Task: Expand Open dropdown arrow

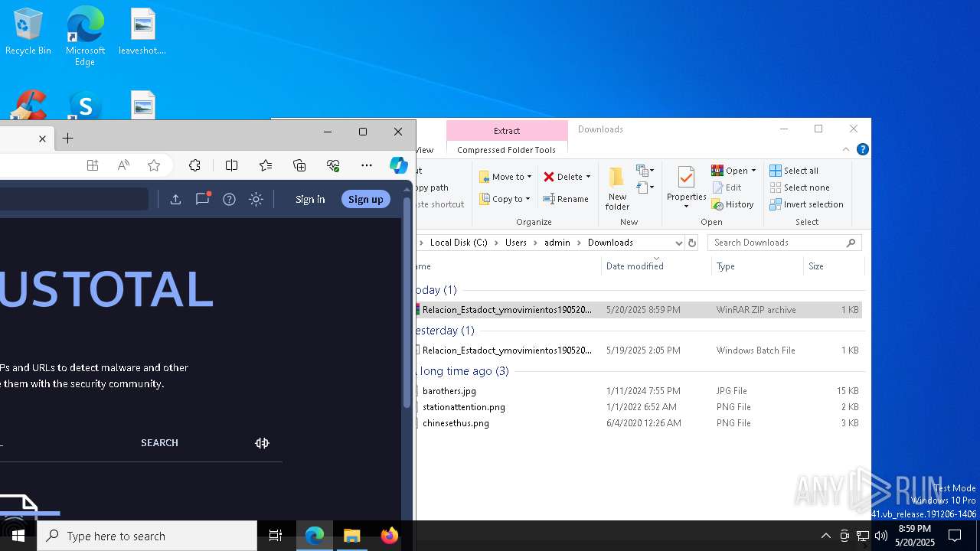Action: click(753, 171)
